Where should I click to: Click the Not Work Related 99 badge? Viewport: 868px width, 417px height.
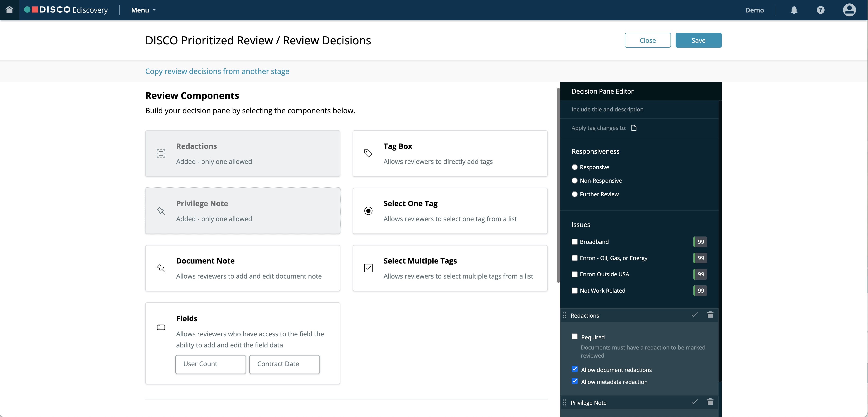(700, 291)
